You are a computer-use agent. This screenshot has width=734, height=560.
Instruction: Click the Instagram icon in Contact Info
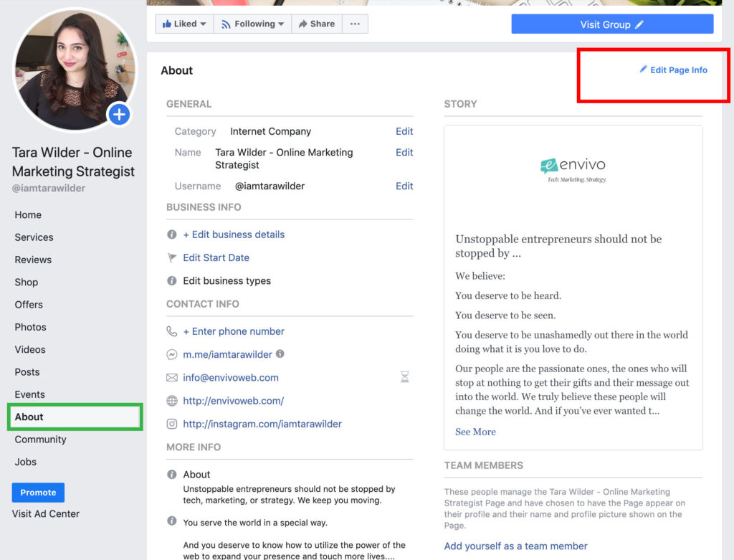point(172,424)
